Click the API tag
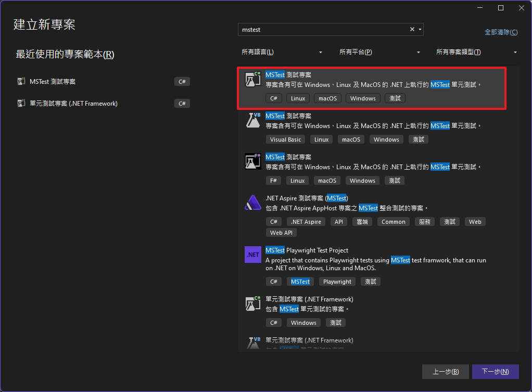The height and width of the screenshot is (392, 532). point(338,222)
